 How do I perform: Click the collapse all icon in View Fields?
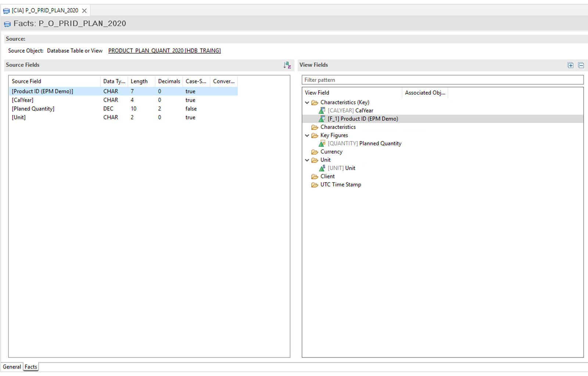pos(581,65)
